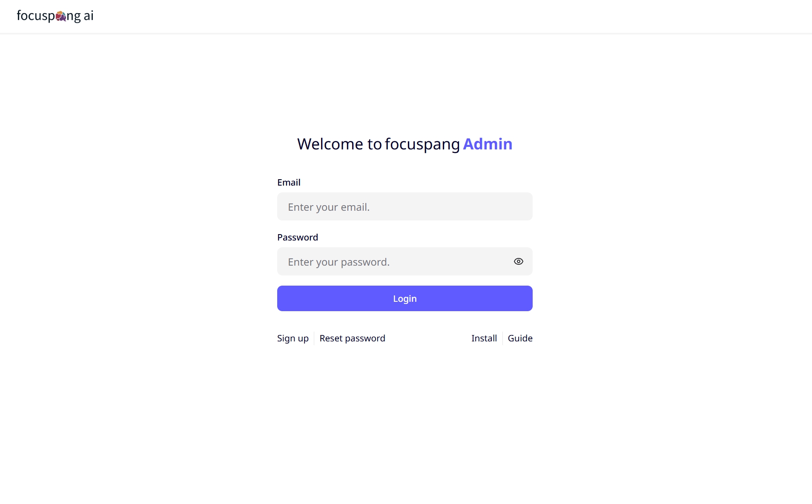Open the Sign up link

pyautogui.click(x=293, y=338)
